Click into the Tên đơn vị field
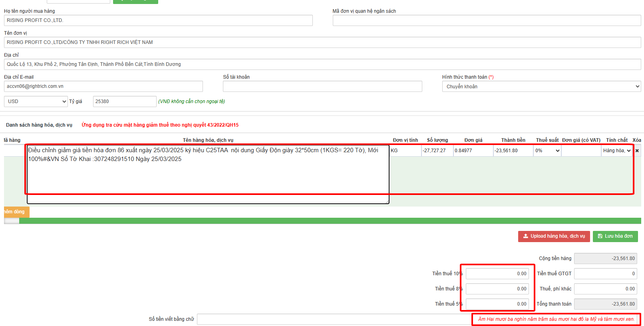Screen dimensions: 644x326 322,42
